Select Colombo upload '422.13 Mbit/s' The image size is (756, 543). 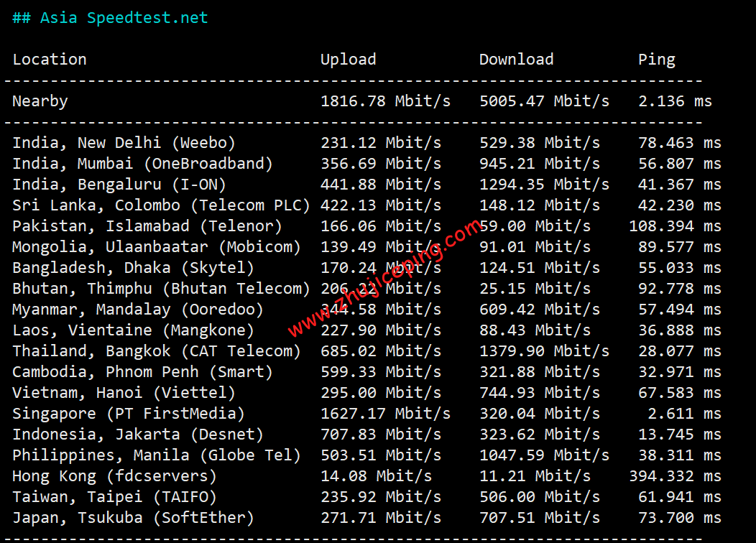pyautogui.click(x=381, y=205)
